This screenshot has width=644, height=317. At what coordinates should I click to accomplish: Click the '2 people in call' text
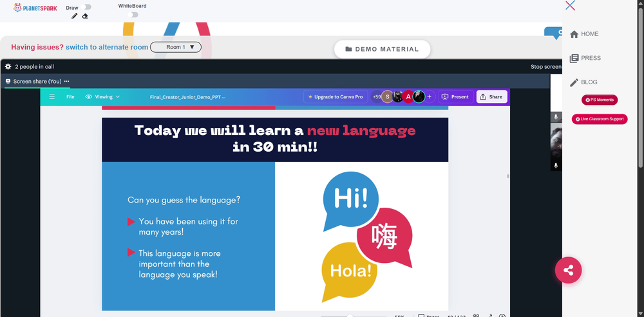[x=35, y=66]
